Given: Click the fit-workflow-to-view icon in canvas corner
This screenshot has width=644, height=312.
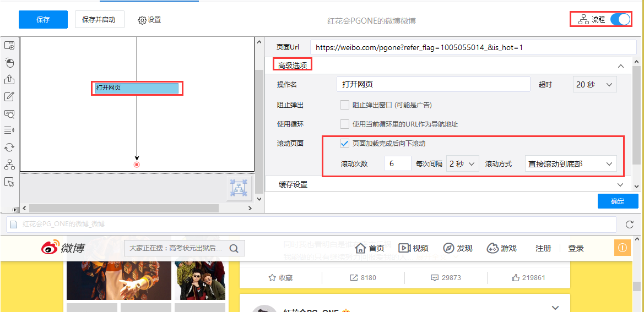Looking at the screenshot, I should 239,189.
